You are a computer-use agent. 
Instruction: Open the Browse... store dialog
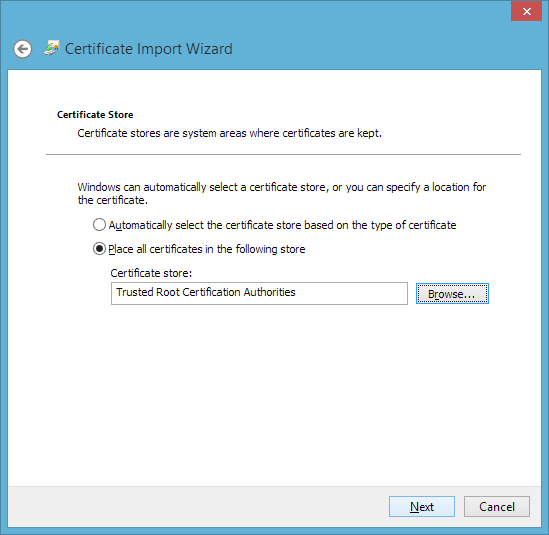pyautogui.click(x=452, y=293)
